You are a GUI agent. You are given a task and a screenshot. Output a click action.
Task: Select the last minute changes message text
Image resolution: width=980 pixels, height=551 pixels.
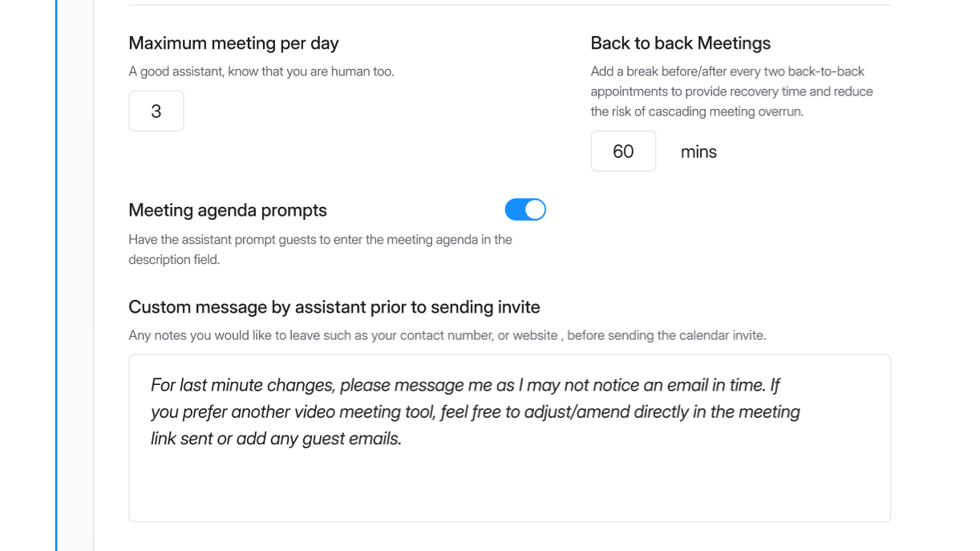(x=475, y=411)
